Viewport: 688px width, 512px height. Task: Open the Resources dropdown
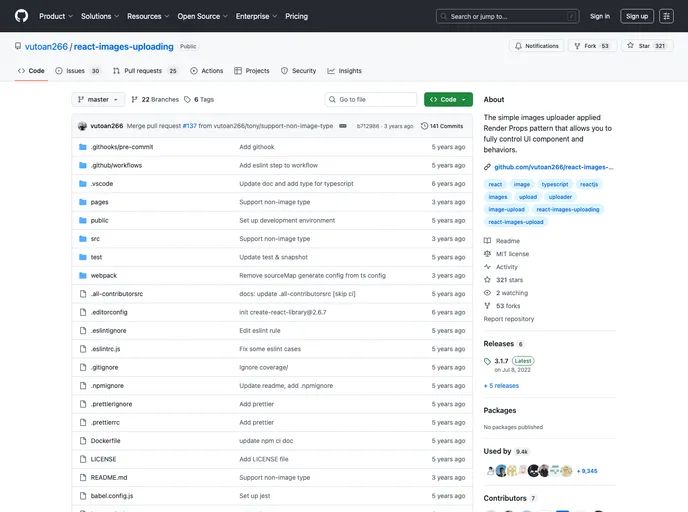tap(148, 16)
